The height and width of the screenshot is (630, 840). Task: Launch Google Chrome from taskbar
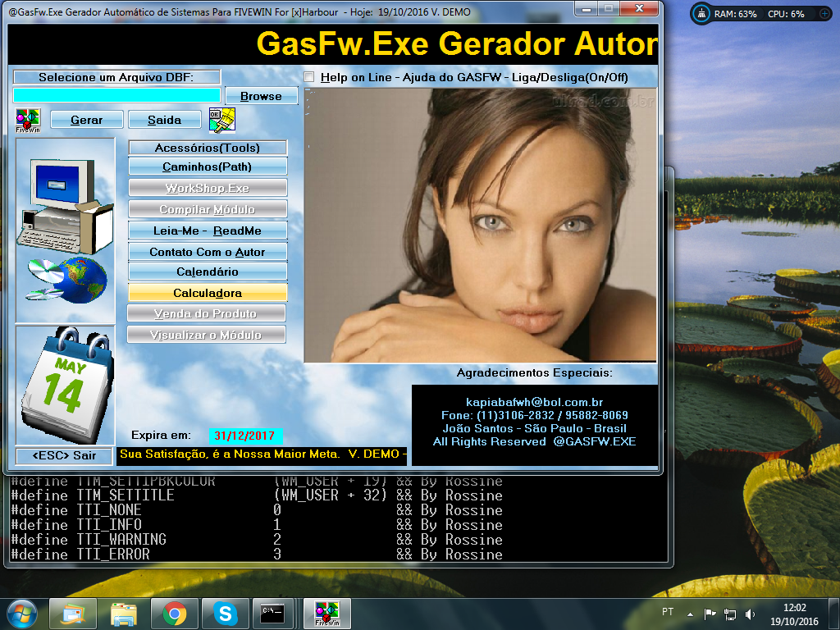point(175,614)
